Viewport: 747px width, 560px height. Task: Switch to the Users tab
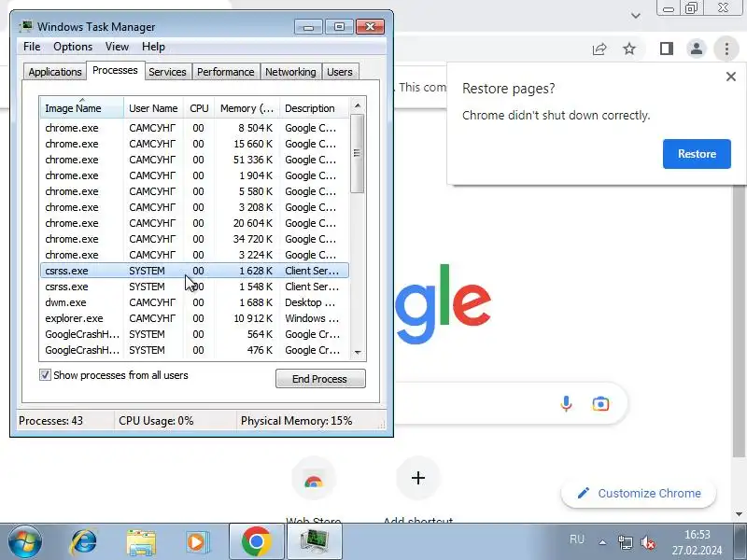coord(340,72)
